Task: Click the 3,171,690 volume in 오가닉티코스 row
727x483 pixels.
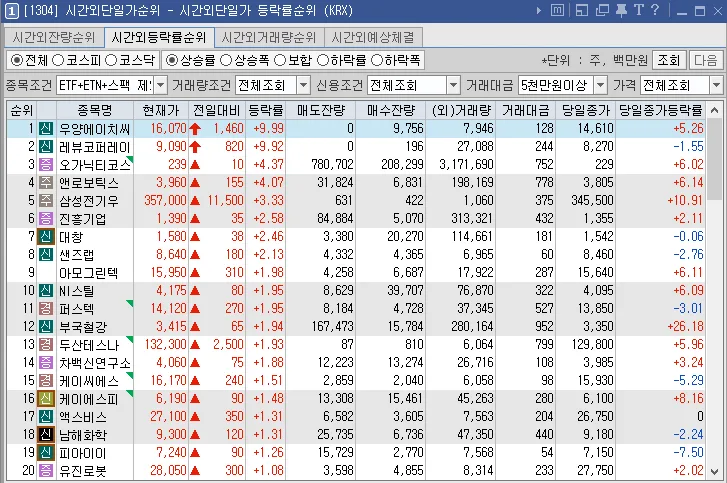Action: click(466, 165)
